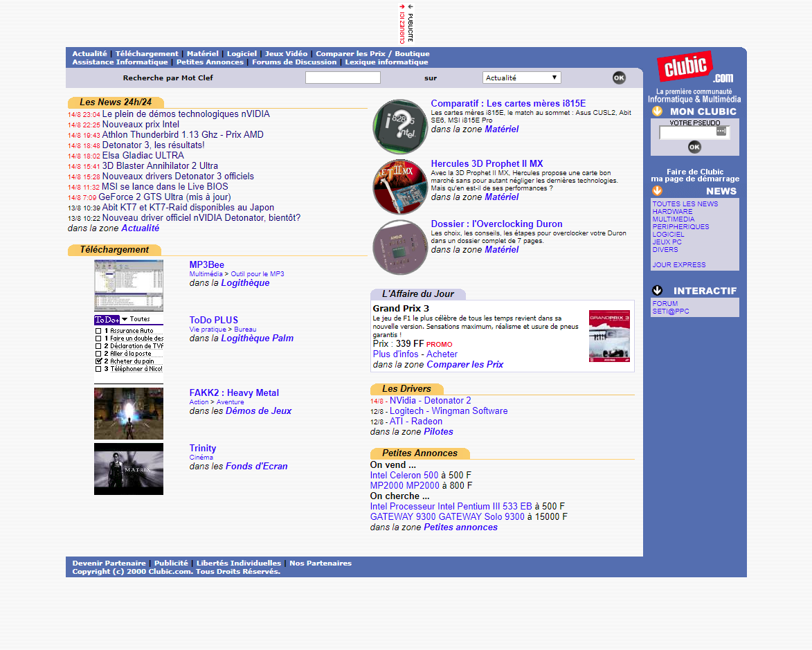Click the Clubic.com logo
The image size is (812, 650).
(694, 67)
